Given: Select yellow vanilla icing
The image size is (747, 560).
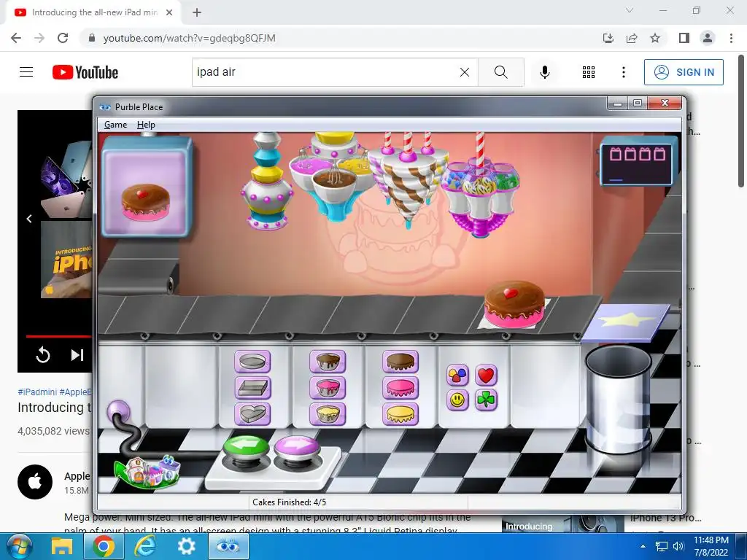Looking at the screenshot, I should click(400, 414).
